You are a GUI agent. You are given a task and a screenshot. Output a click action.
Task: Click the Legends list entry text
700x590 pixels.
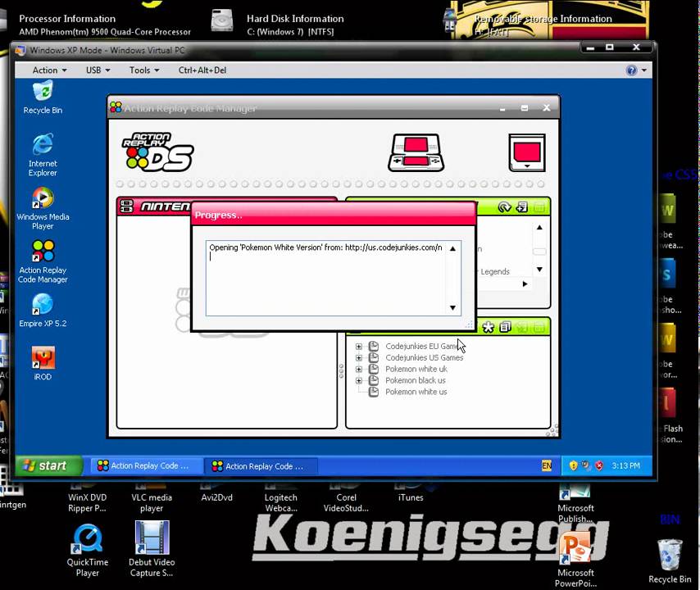494,271
